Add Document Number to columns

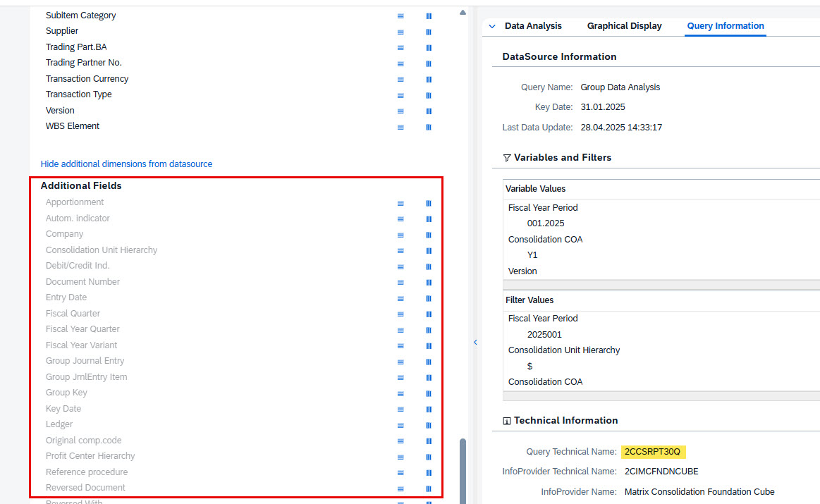pos(429,283)
